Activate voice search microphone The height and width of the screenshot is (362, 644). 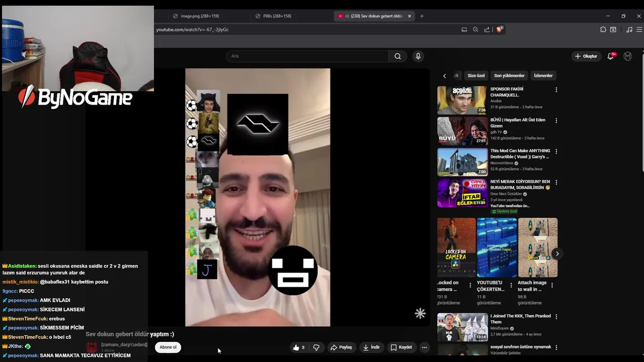[418, 56]
